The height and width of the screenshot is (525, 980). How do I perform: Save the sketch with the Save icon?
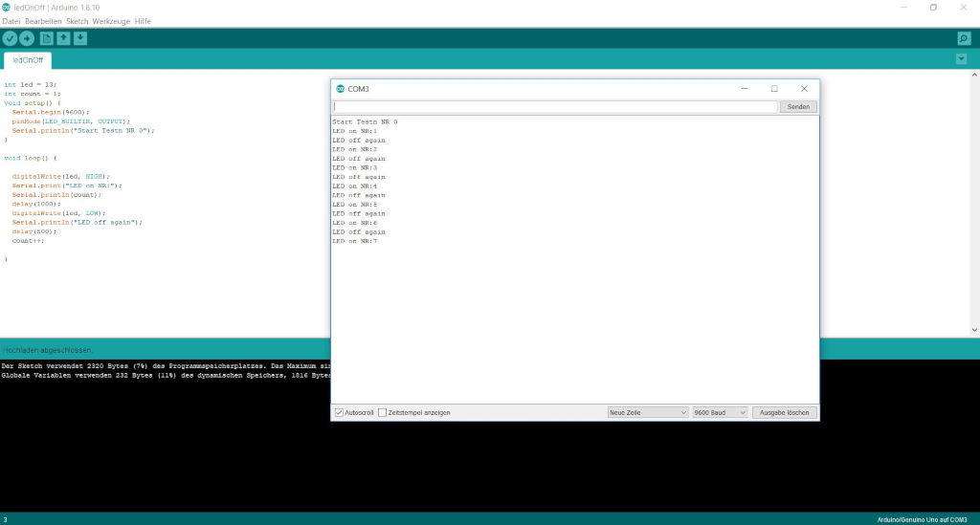(x=80, y=38)
